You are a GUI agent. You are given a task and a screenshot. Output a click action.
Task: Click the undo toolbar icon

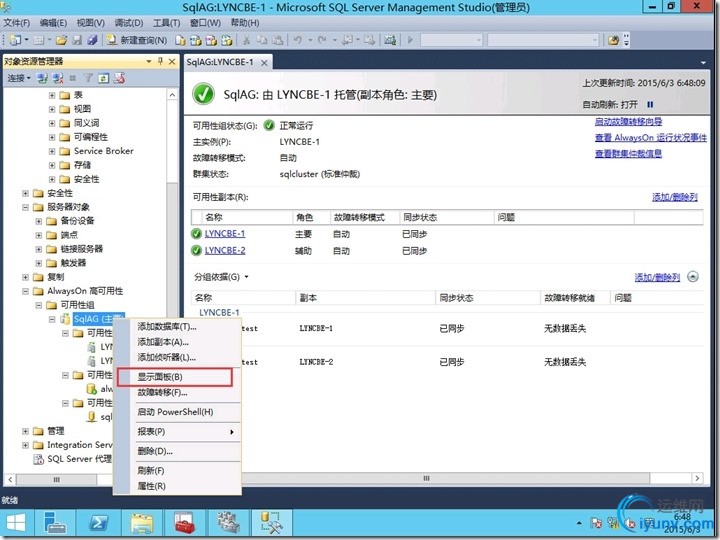pyautogui.click(x=298, y=40)
